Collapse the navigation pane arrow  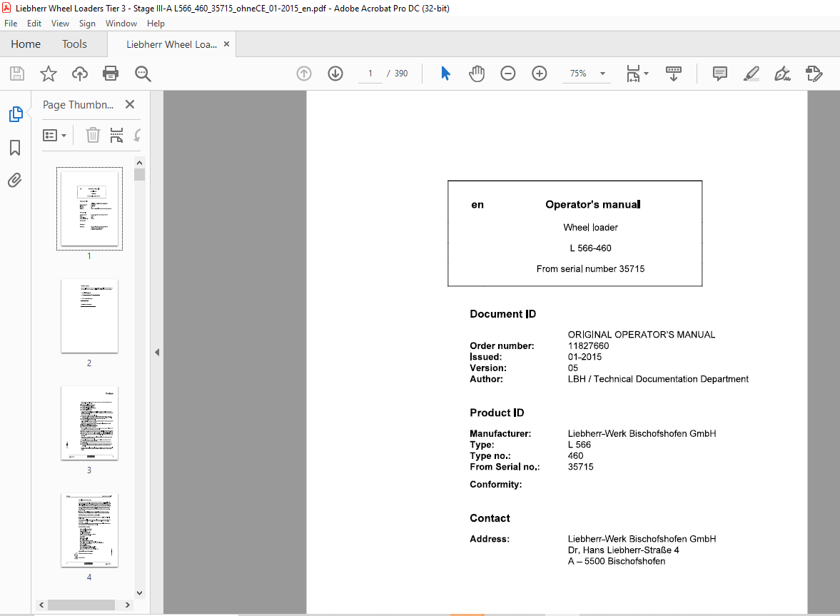click(x=157, y=352)
